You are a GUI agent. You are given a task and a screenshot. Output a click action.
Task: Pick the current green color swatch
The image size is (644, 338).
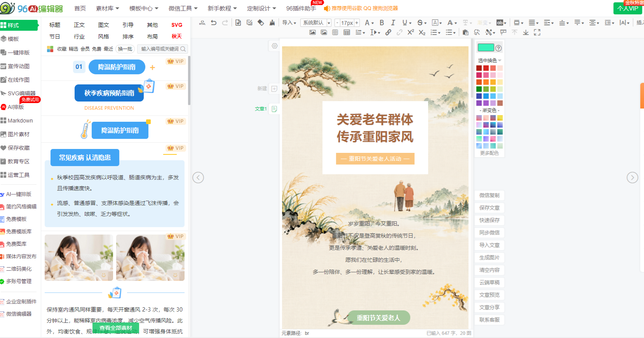point(486,48)
